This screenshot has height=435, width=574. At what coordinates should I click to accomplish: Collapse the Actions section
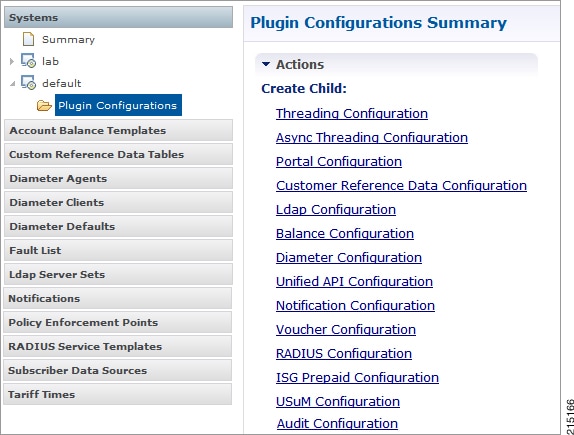point(266,64)
